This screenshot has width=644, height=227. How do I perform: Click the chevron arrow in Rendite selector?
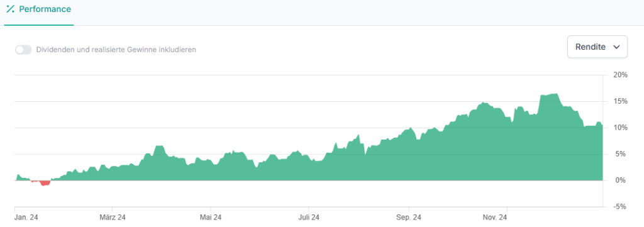[x=616, y=47]
